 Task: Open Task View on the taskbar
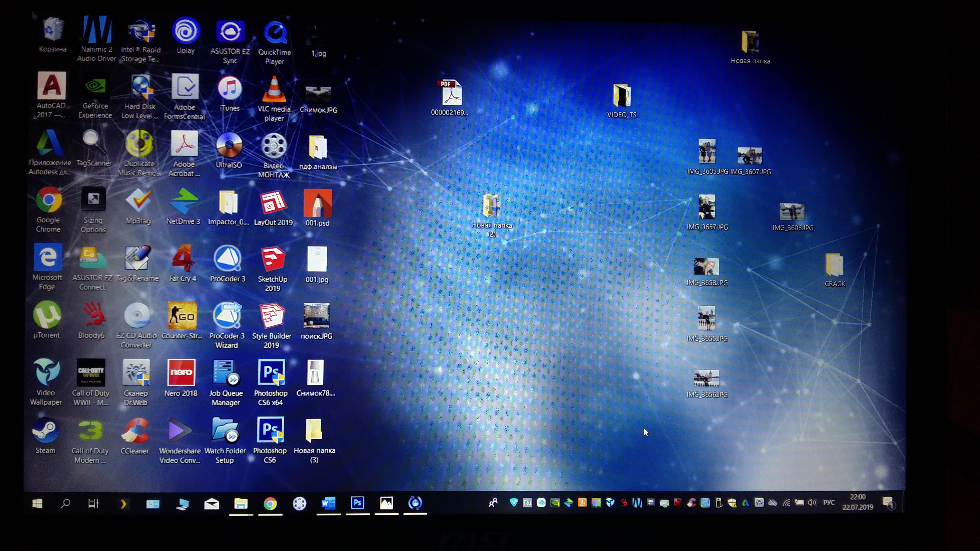94,504
